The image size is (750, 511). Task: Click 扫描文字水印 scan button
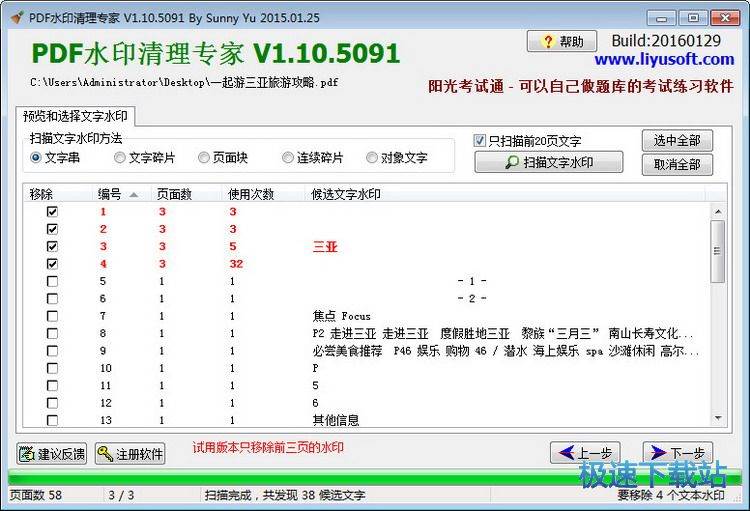tap(548, 162)
